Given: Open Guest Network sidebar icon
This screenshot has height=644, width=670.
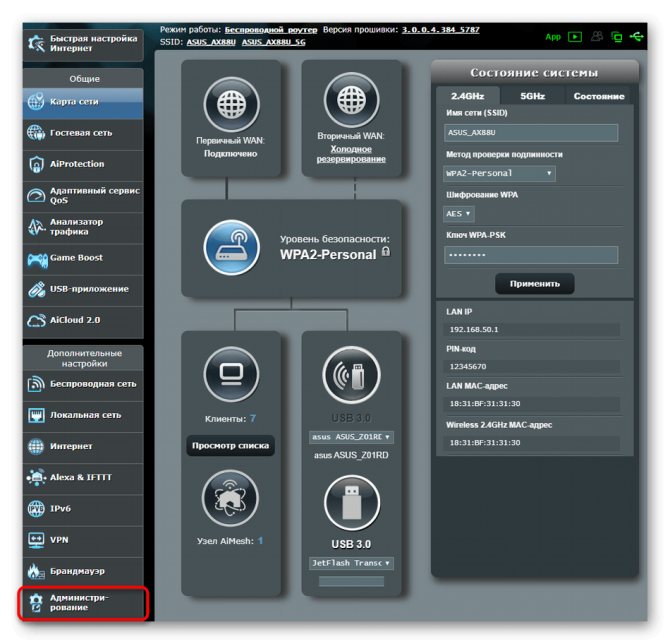Looking at the screenshot, I should [36, 132].
